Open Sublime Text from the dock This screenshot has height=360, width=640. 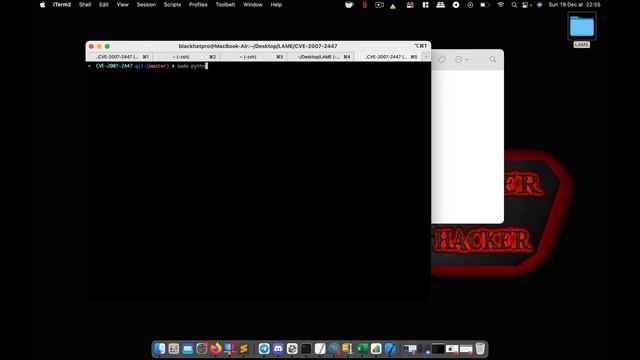[x=244, y=349]
